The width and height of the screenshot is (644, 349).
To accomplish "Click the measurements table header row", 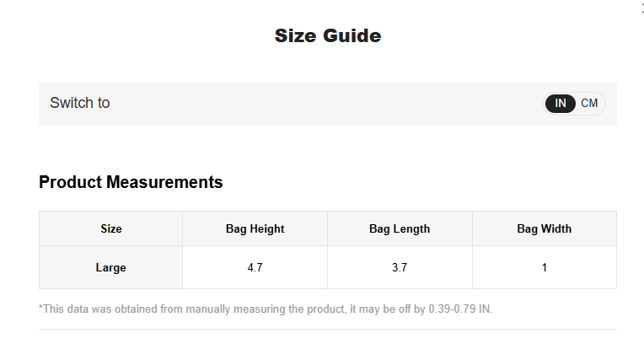I will 328,228.
